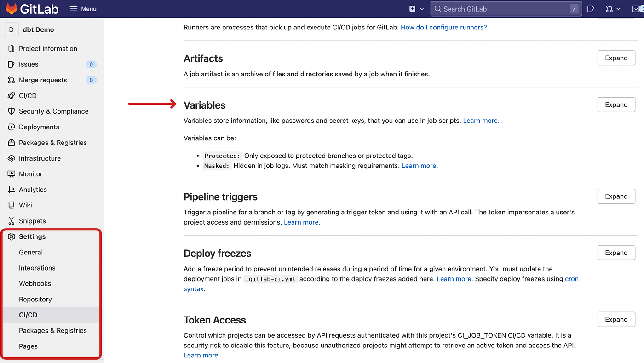Open the Issues icon in the sidebar
Viewport: 644px width, 363px height.
tap(11, 64)
